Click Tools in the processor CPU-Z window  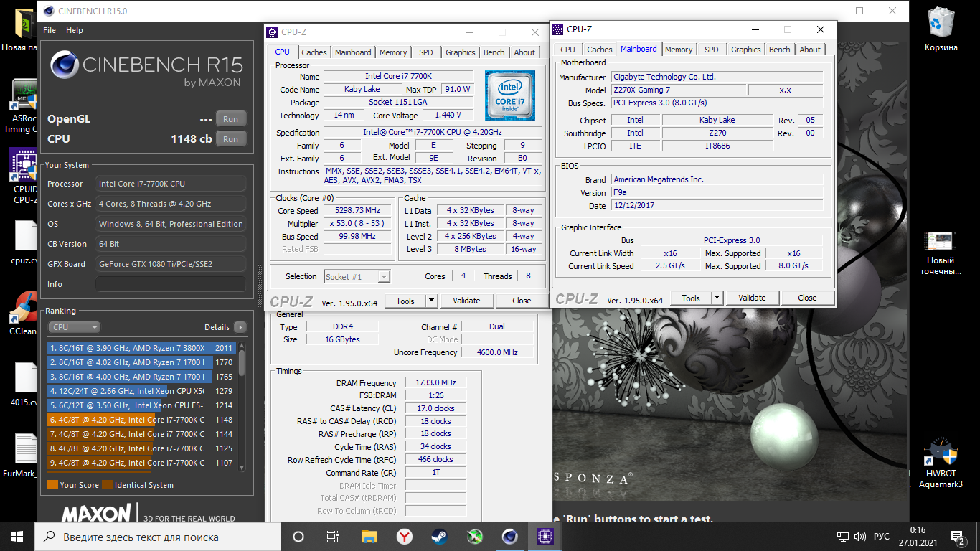pos(405,301)
